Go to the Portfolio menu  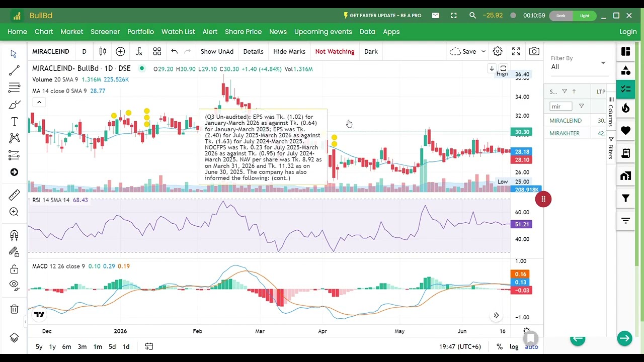[140, 32]
